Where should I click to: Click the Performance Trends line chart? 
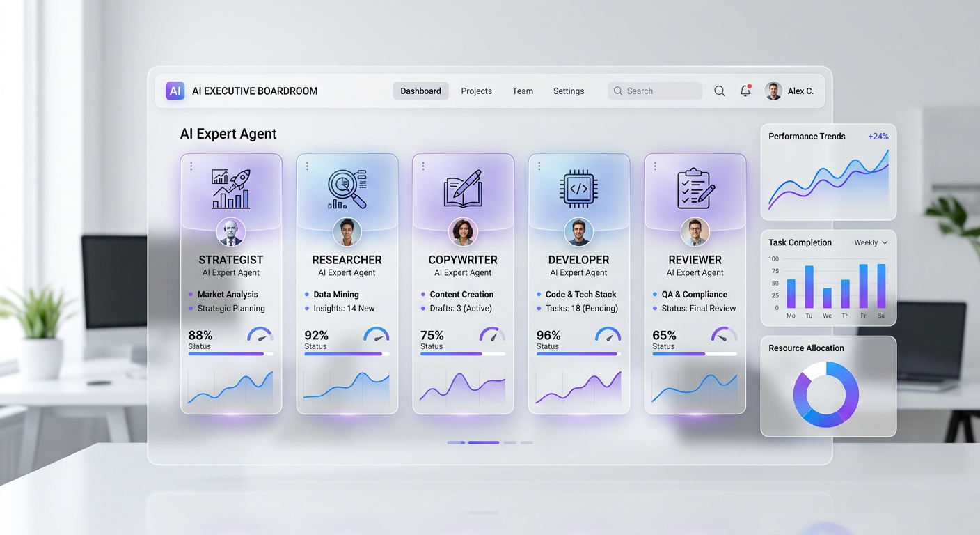[828, 180]
